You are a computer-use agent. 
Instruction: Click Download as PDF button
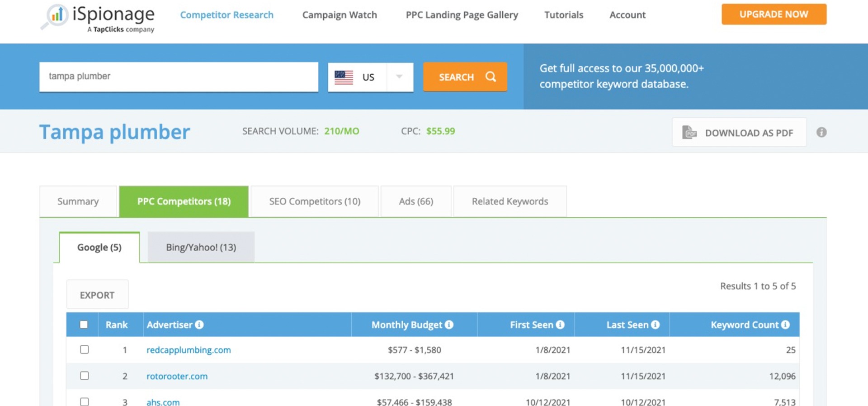click(x=739, y=132)
